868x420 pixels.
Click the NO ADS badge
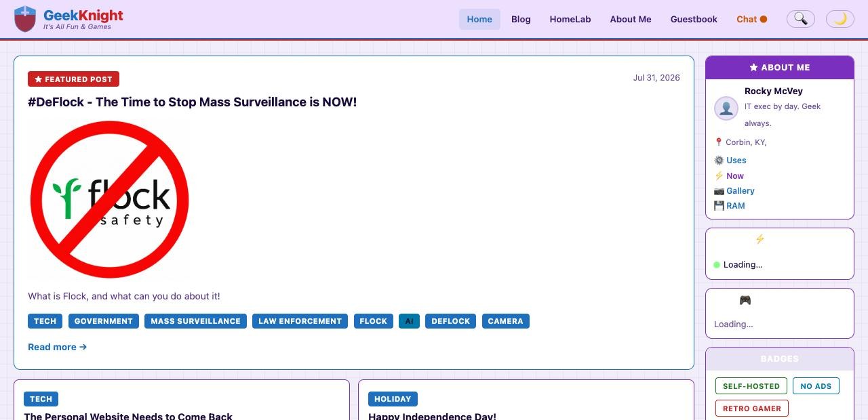[x=816, y=386]
